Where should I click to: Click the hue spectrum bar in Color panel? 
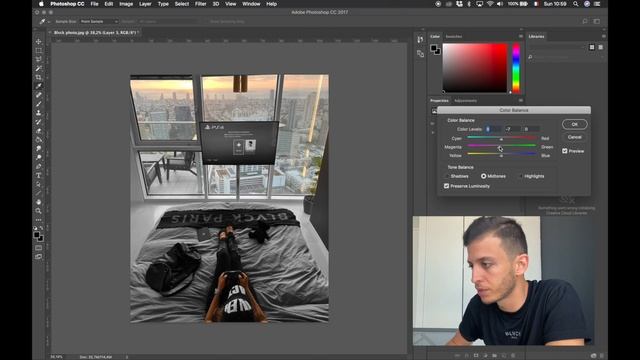click(x=516, y=68)
